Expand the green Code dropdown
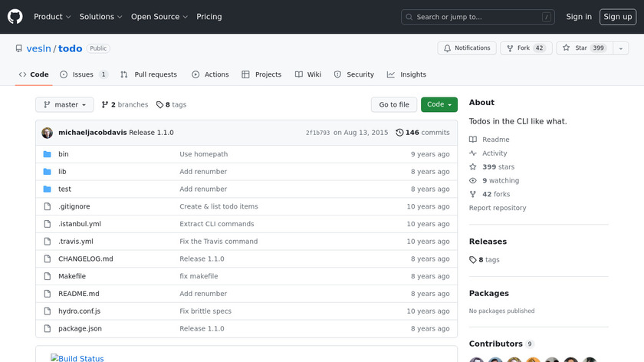This screenshot has width=644, height=362. 439,105
